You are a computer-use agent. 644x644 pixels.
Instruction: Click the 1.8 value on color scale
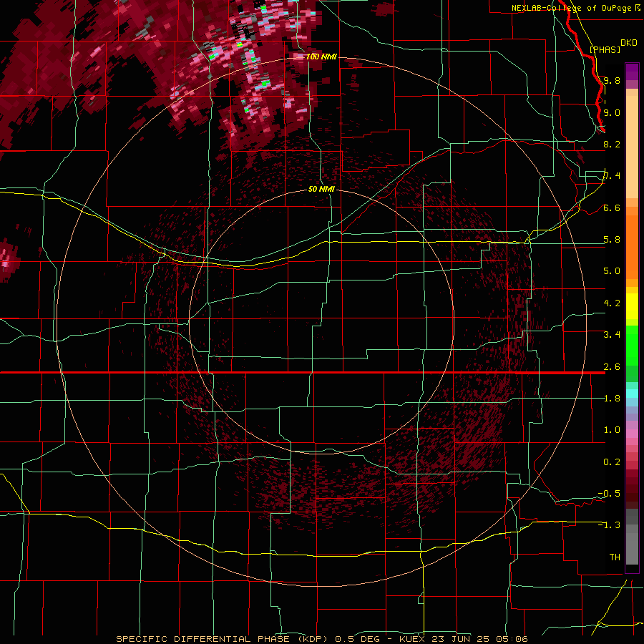(x=612, y=399)
